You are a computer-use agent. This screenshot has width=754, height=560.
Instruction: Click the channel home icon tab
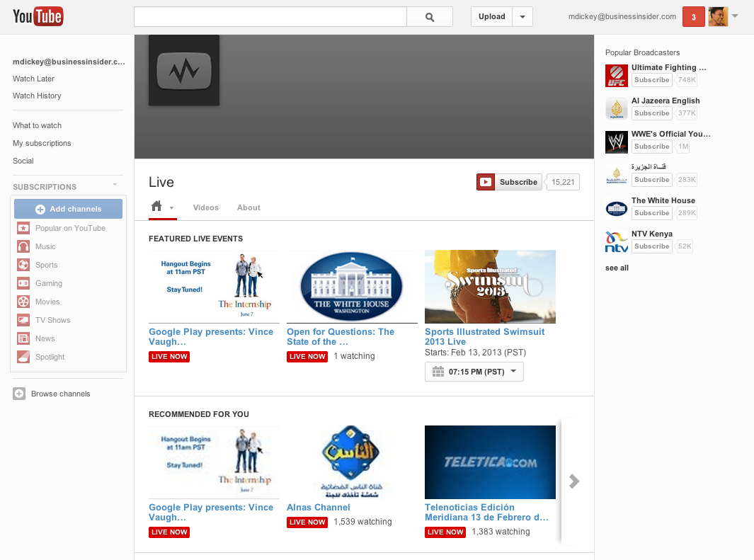(156, 207)
